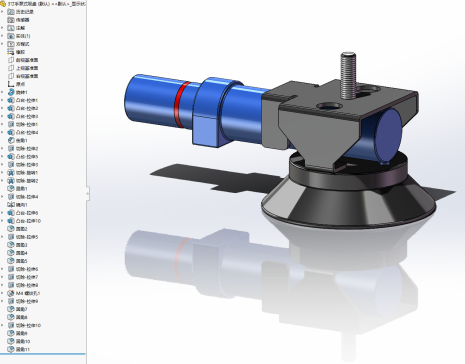The height and width of the screenshot is (364, 465).
Task: Select the Mirror1 (镜向1) feature icon
Action: pos(11,205)
